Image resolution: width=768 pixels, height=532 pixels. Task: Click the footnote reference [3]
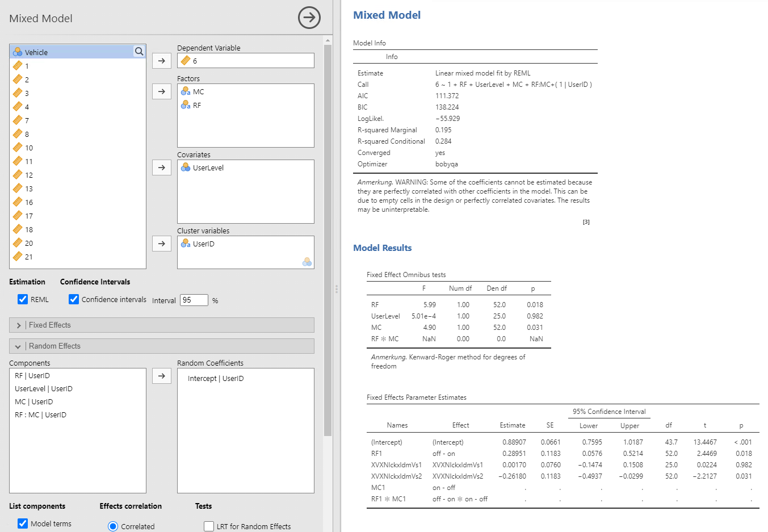point(586,222)
